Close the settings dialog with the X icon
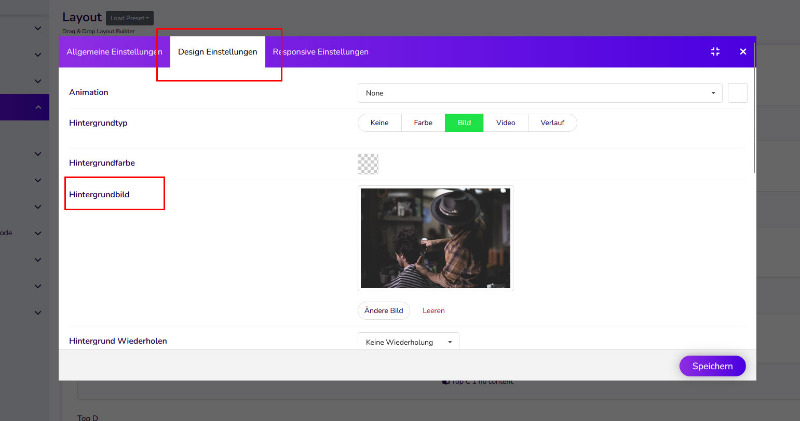 point(743,52)
